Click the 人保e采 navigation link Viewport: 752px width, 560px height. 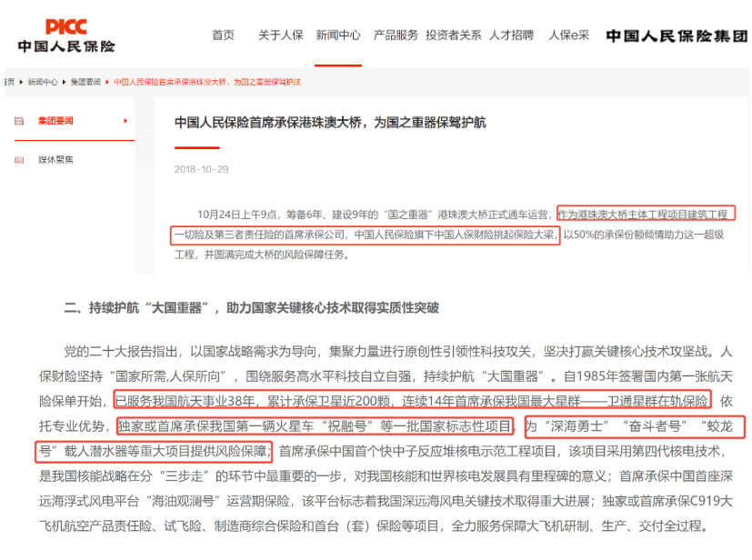(x=569, y=35)
